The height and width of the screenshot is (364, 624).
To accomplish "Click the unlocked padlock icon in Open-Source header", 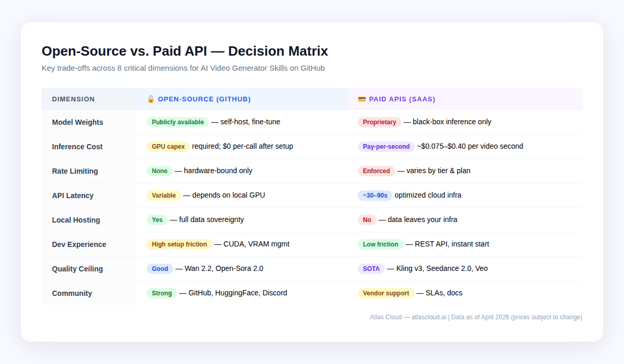I will click(151, 99).
